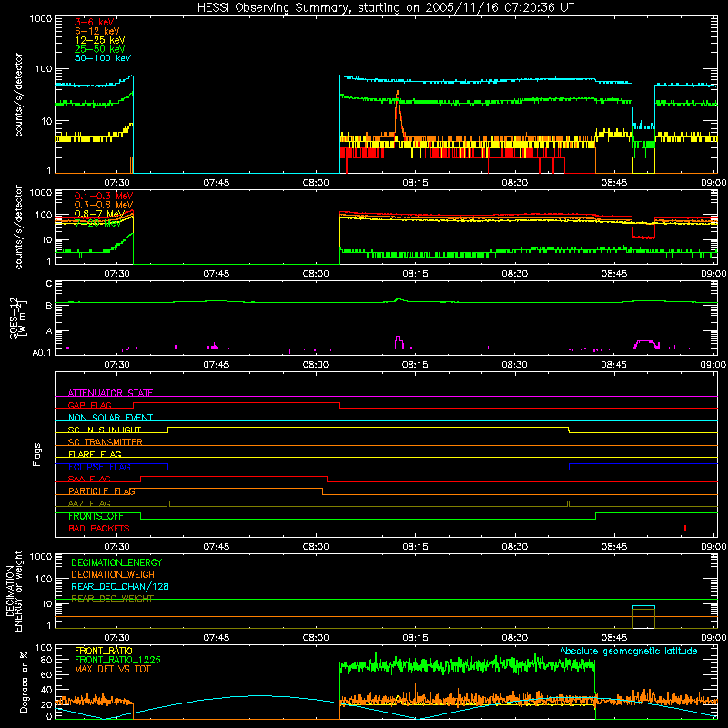Screen dimensions: 728x728
Task: Click the PARTICLE_FLAG label
Action: click(102, 490)
